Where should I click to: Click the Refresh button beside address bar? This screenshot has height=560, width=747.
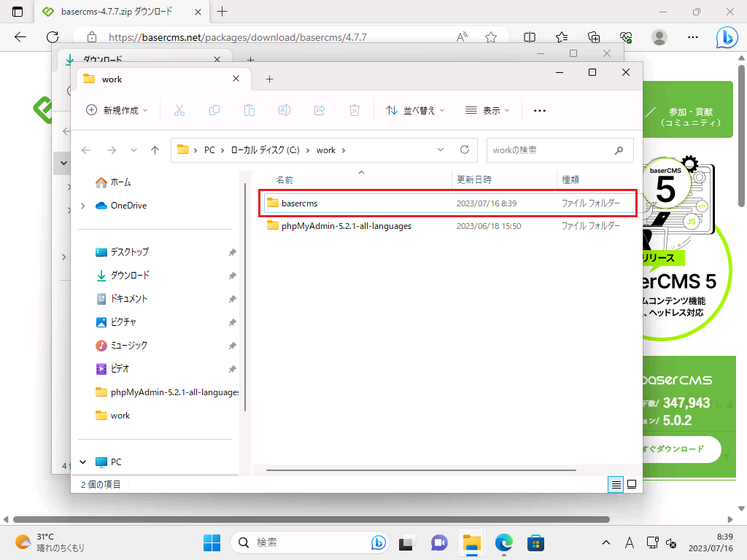click(x=464, y=149)
